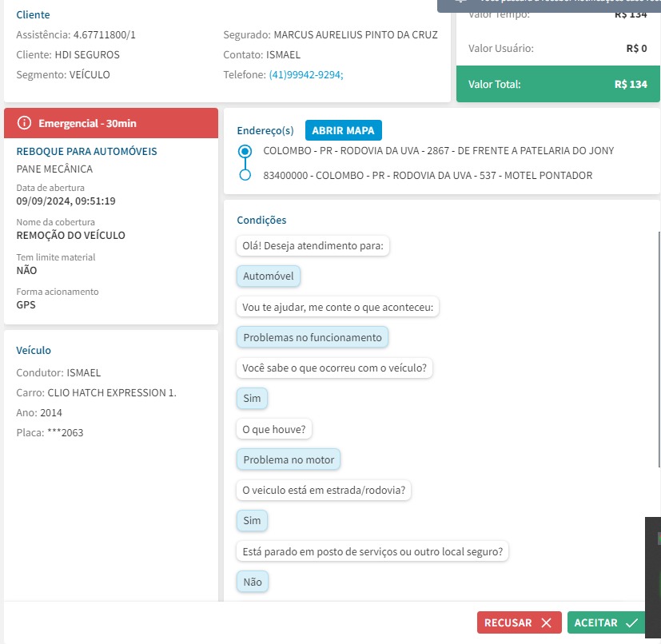Select the destination address hollow marker
Screen dimensions: 661x644
pos(245,175)
